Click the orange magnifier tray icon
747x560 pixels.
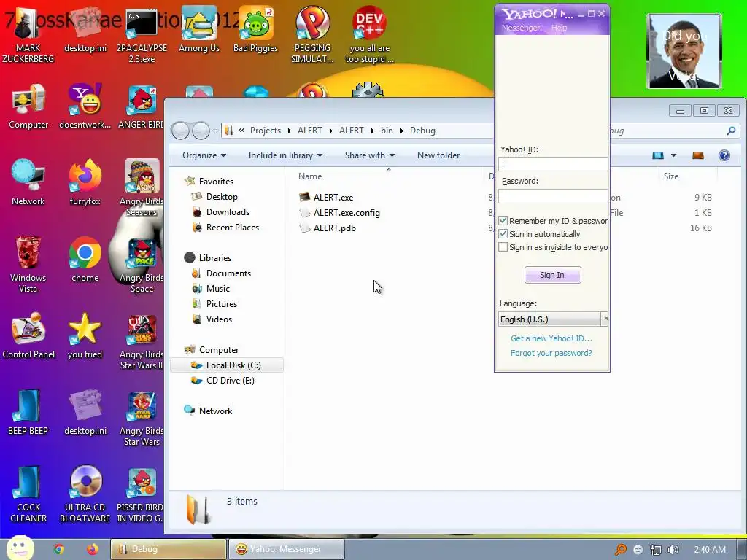tap(620, 550)
